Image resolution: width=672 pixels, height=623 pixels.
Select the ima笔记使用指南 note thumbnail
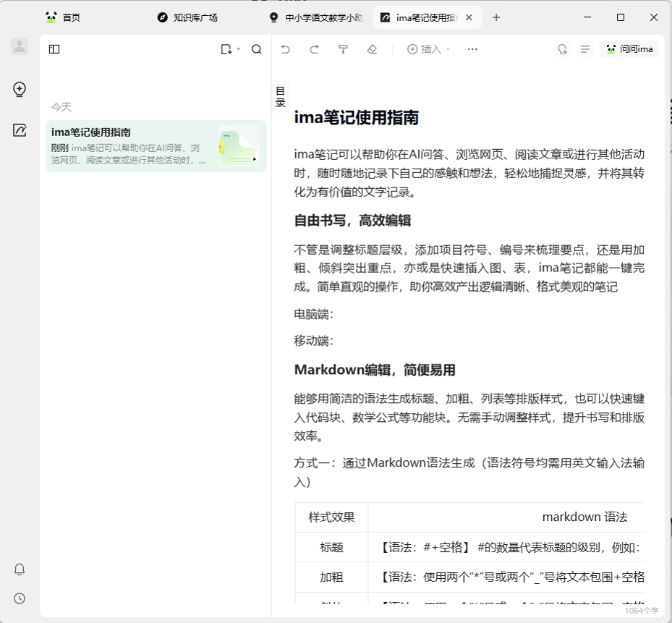click(239, 146)
